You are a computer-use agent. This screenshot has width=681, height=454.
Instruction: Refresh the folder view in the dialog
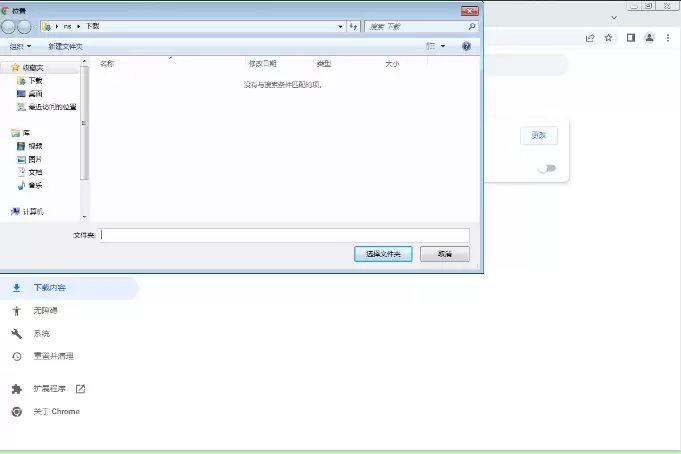click(354, 27)
